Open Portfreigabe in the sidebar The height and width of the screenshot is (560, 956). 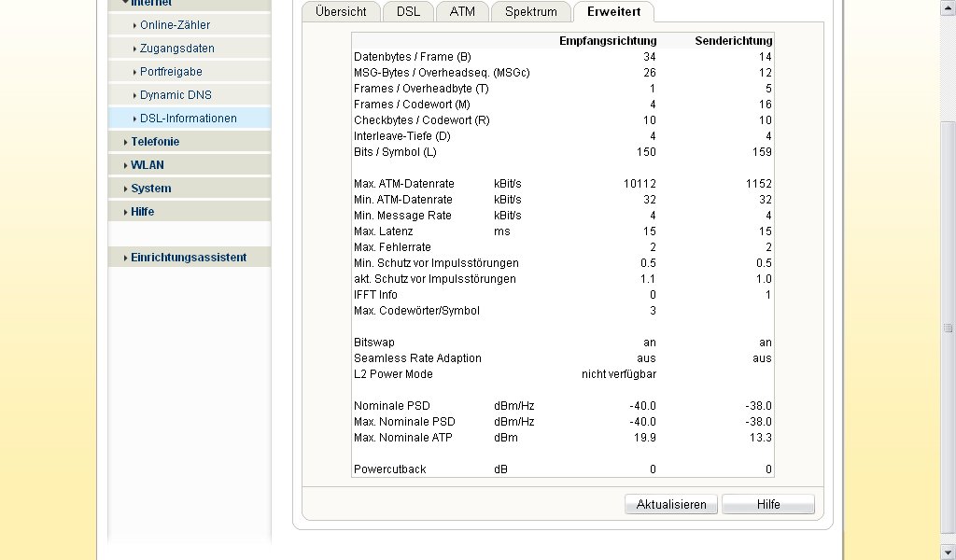[171, 72]
